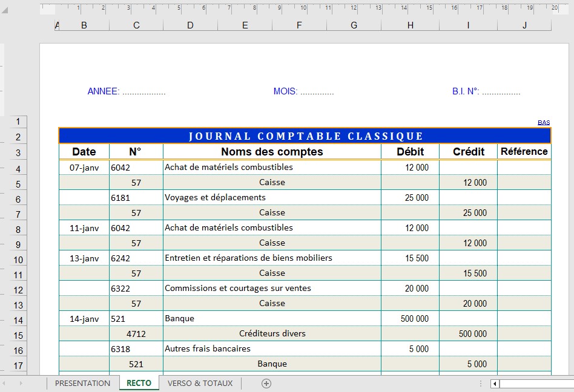Screen dimensions: 574x392
Task: Select the 500 000 credit cell
Action: point(468,333)
